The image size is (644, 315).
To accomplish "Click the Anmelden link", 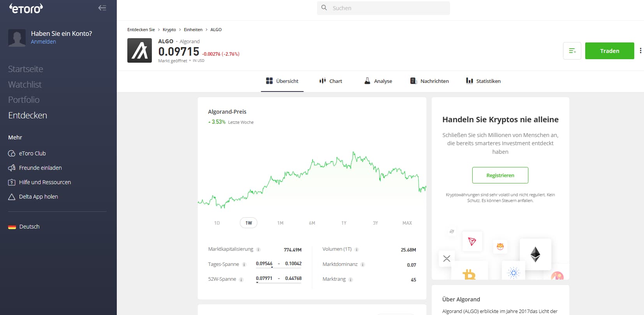I will tap(44, 42).
